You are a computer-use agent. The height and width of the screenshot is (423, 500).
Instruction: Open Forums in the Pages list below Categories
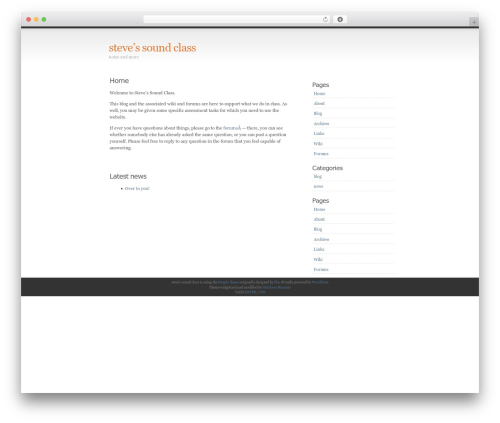coord(321,269)
